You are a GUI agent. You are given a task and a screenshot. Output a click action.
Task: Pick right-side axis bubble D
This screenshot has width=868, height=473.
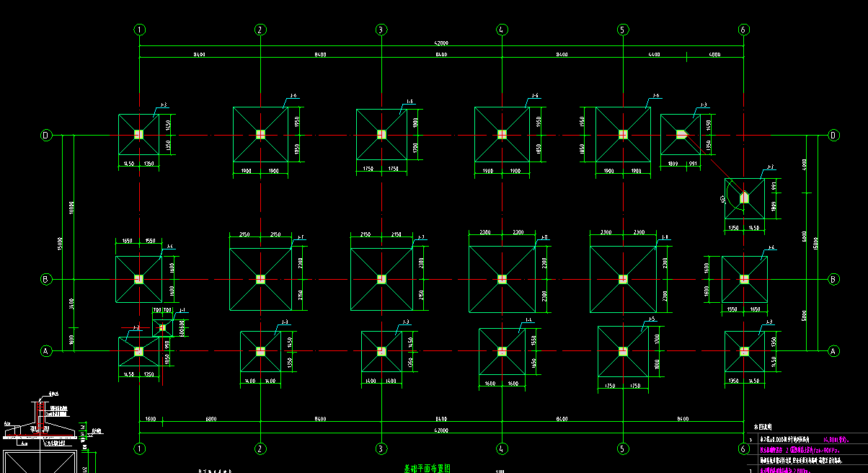[834, 135]
